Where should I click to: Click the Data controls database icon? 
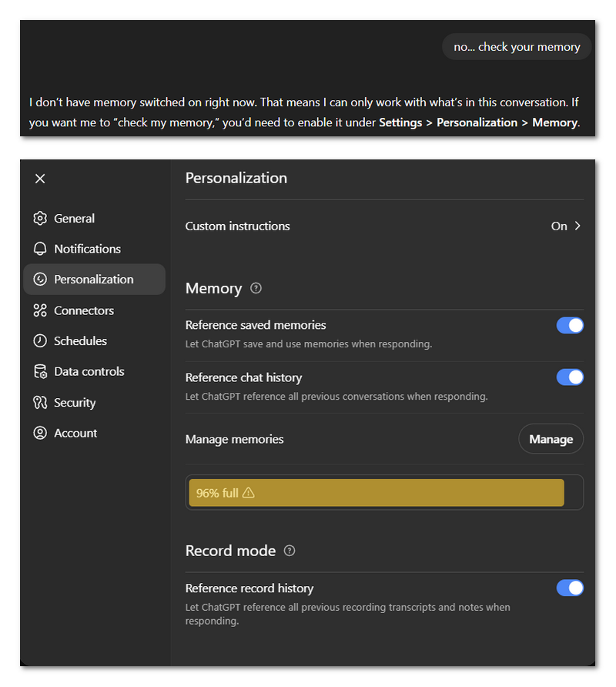point(40,371)
